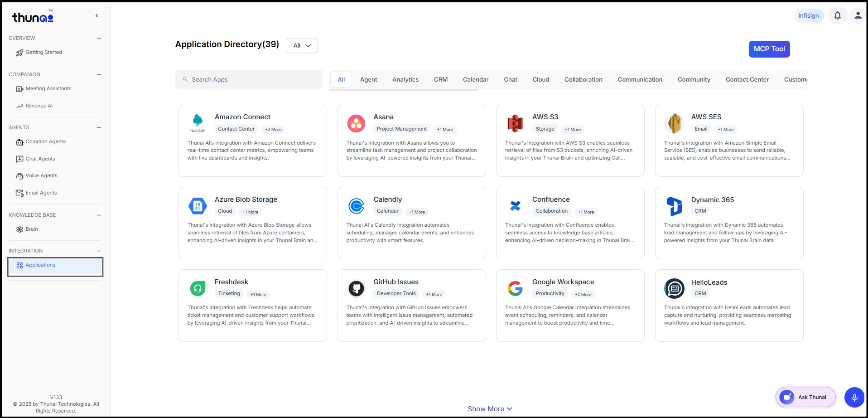The width and height of the screenshot is (868, 418).
Task: Click the Calendly logo
Action: click(x=356, y=206)
